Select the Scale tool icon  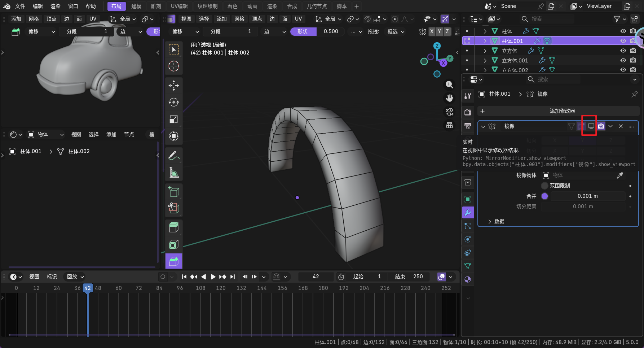point(174,119)
